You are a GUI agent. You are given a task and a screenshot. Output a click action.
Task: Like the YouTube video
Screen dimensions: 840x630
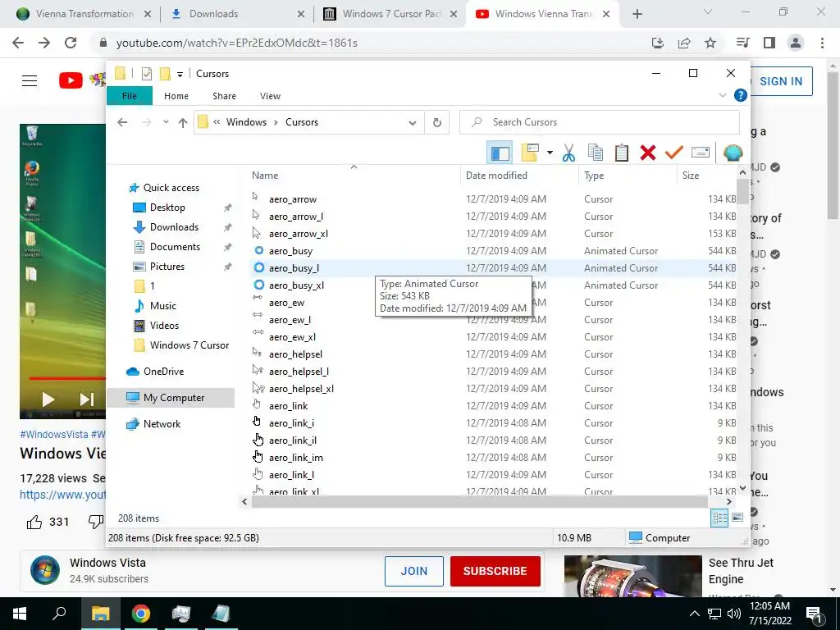point(34,523)
